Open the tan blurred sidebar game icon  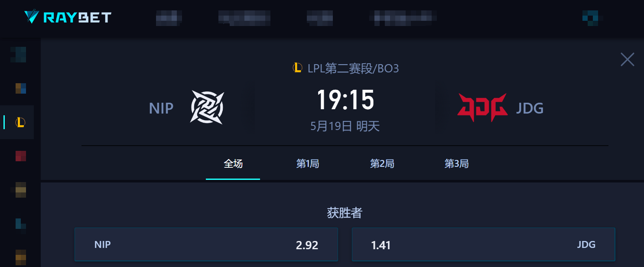click(x=20, y=190)
